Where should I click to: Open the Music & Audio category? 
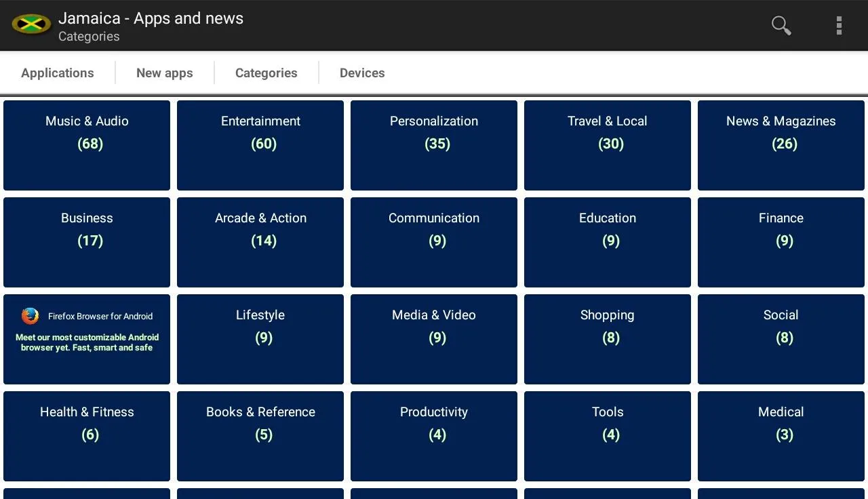coord(87,145)
